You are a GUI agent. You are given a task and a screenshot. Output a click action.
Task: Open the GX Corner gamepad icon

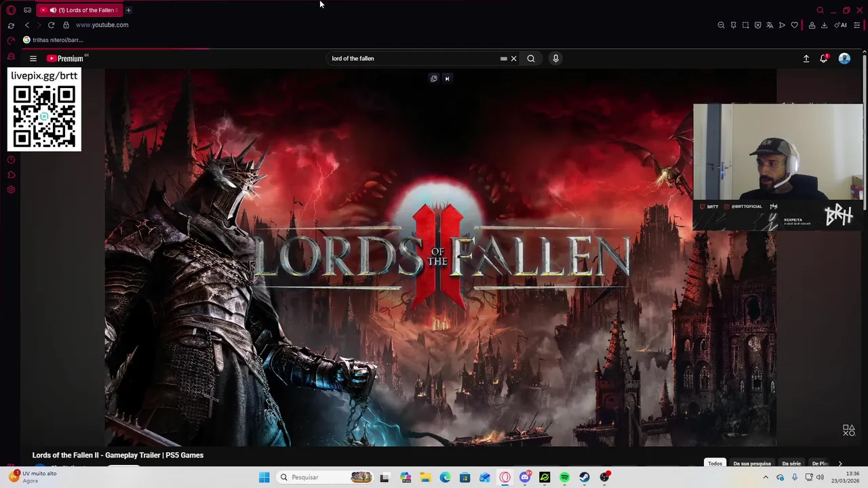27,10
